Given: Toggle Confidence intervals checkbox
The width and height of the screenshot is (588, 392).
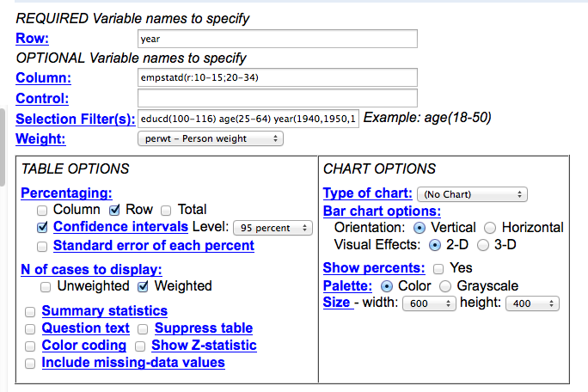Looking at the screenshot, I should tap(42, 227).
